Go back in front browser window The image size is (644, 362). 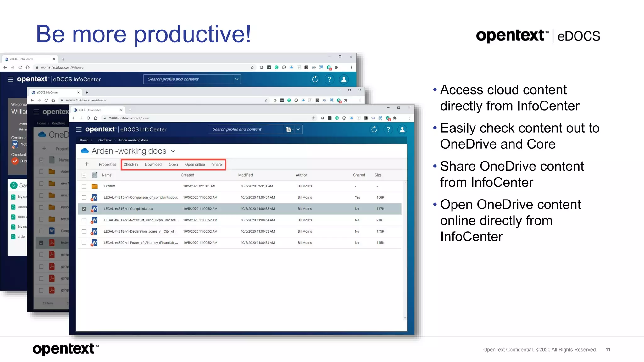[74, 118]
